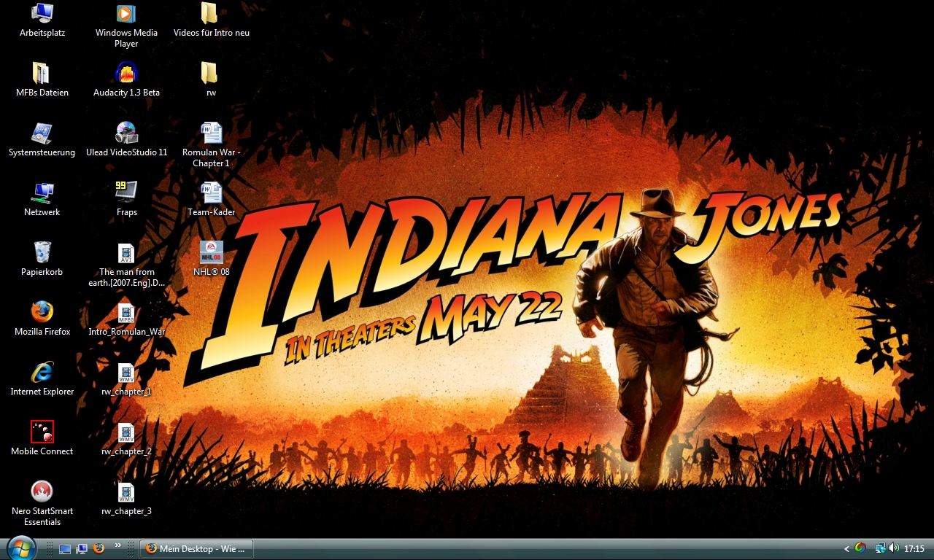This screenshot has width=934, height=560.
Task: Click the Romulan War - Chapter 1 document
Action: 211,133
